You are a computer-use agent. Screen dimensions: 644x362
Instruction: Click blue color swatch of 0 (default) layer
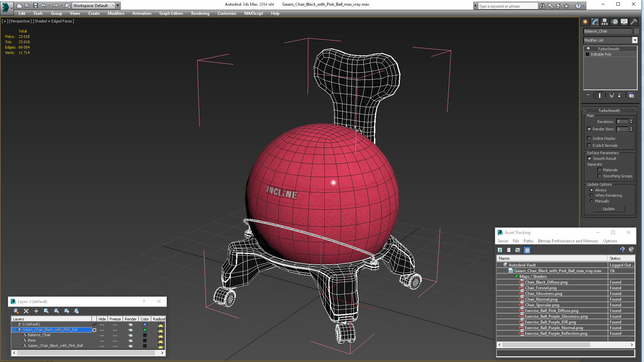pos(145,324)
